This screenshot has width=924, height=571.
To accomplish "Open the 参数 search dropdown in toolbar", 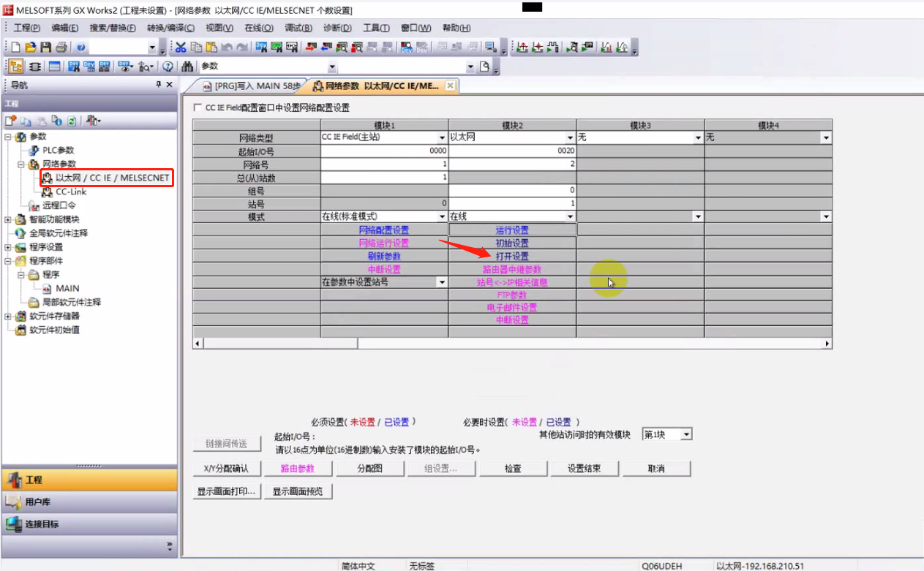I will coord(333,67).
